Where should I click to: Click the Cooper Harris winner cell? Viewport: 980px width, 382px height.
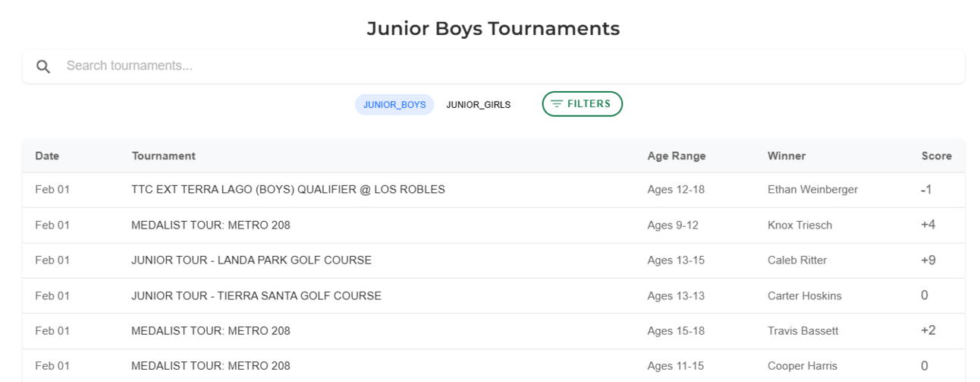tap(803, 366)
